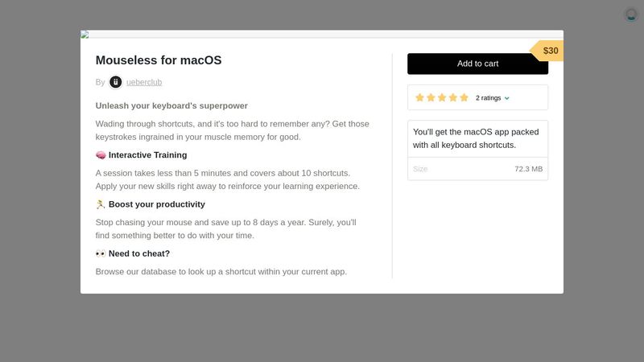
Task: Expand the ratings breakdown chevron
Action: coord(506,98)
